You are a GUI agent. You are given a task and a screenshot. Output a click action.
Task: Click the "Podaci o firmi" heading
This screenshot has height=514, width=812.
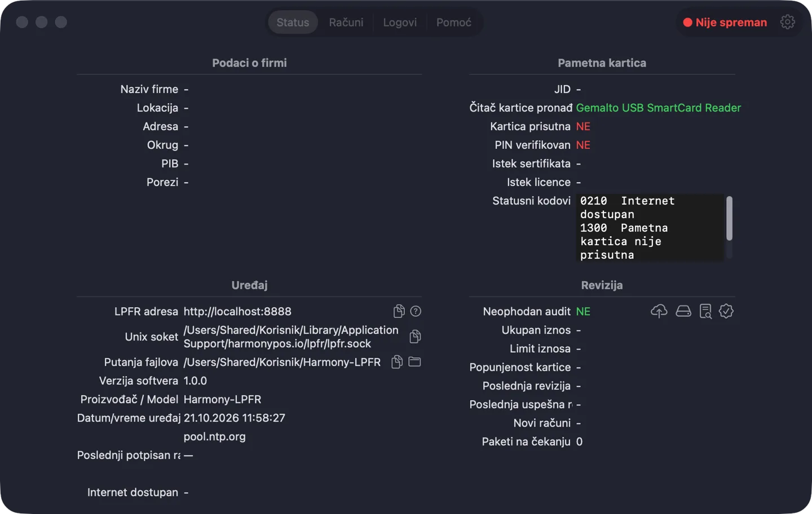249,63
